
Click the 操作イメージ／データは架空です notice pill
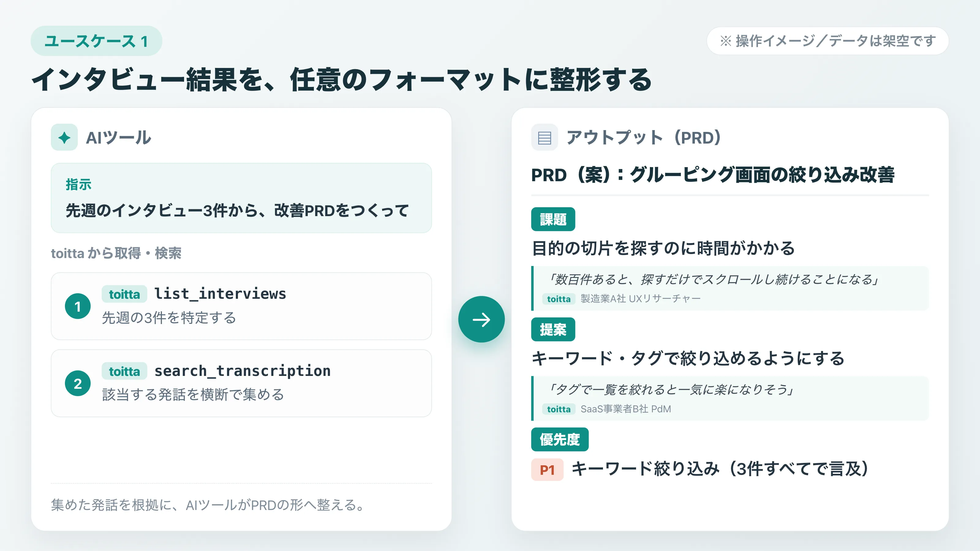pos(827,41)
